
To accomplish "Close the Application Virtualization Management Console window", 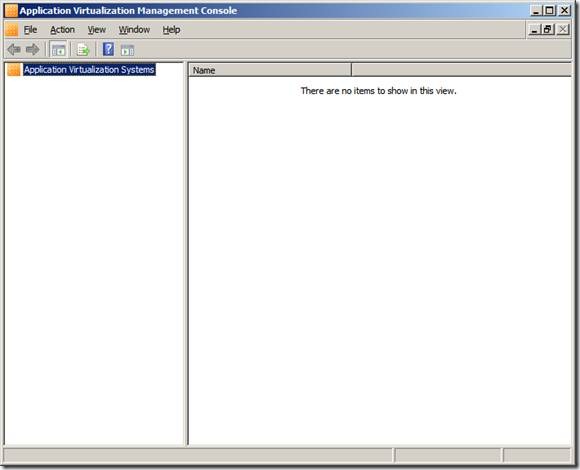I will click(x=564, y=11).
